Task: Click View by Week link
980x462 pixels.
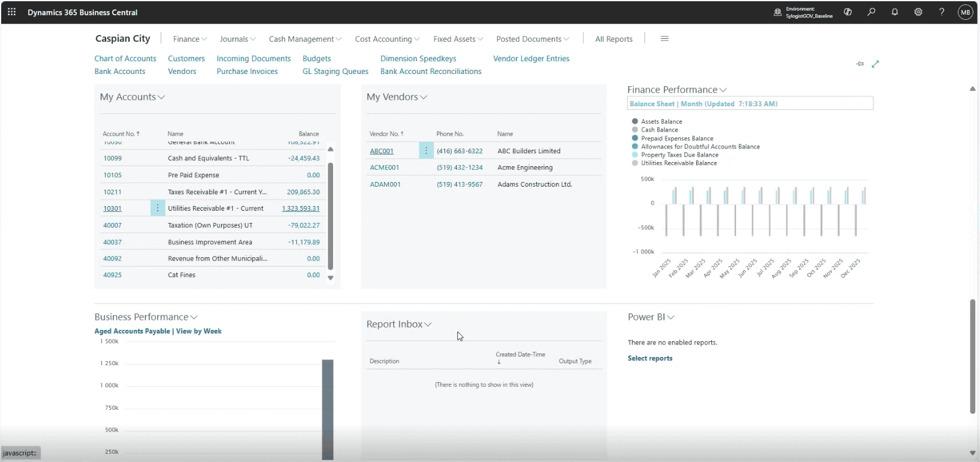Action: click(199, 331)
